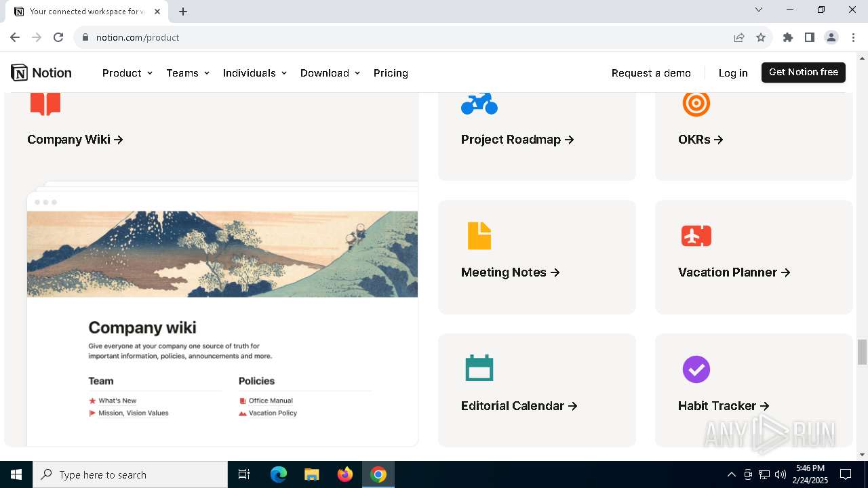868x488 pixels.
Task: Click Request a demo
Action: coord(651,73)
